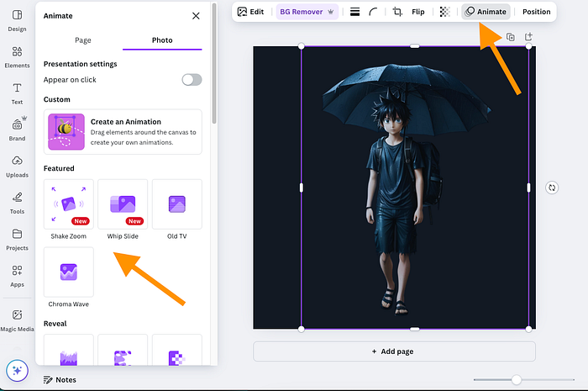Click the duplicate page icon
The image size is (588, 391).
(511, 37)
